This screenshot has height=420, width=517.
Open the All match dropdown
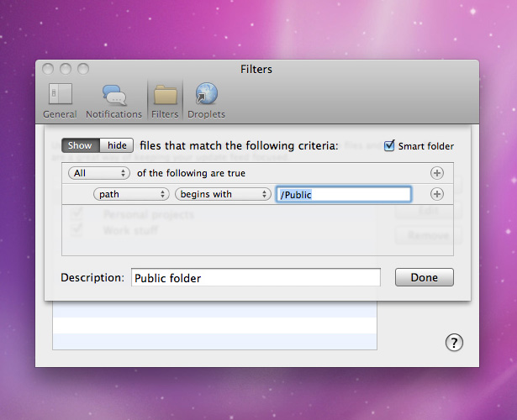pyautogui.click(x=99, y=173)
